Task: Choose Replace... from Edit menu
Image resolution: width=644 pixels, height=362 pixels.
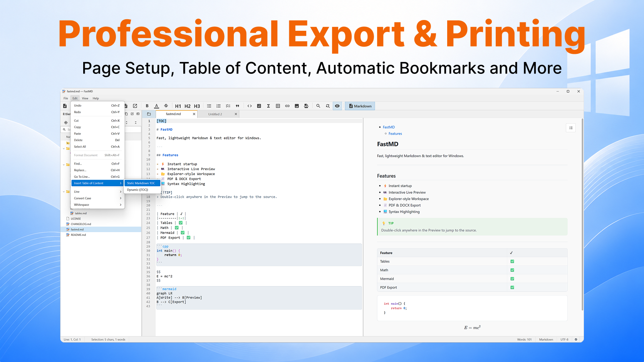Action: [97, 170]
